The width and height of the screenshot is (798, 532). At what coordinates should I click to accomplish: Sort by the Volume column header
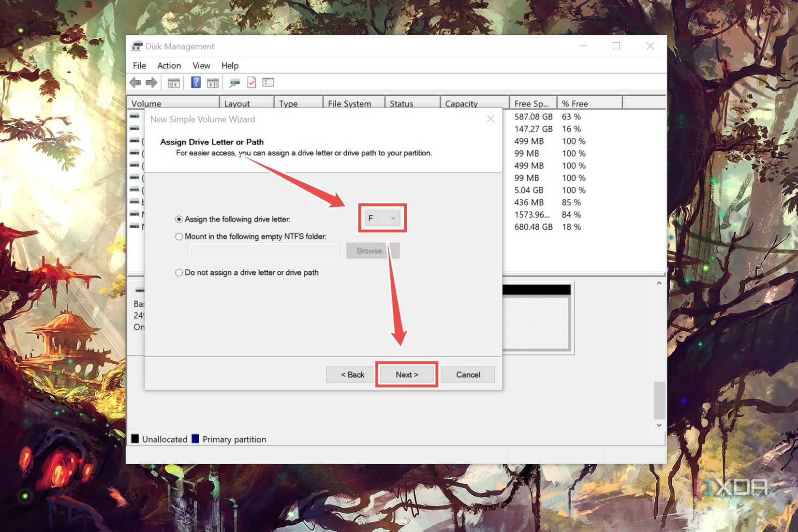(173, 103)
